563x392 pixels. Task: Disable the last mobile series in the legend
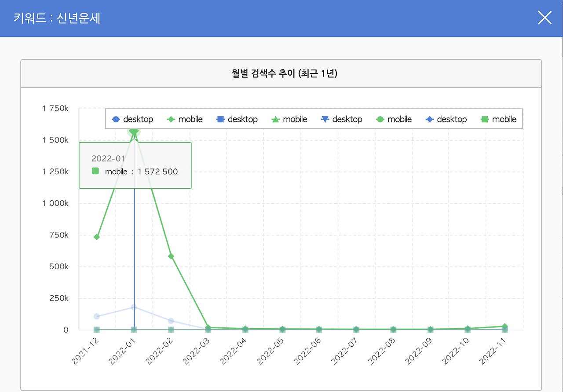click(x=504, y=119)
